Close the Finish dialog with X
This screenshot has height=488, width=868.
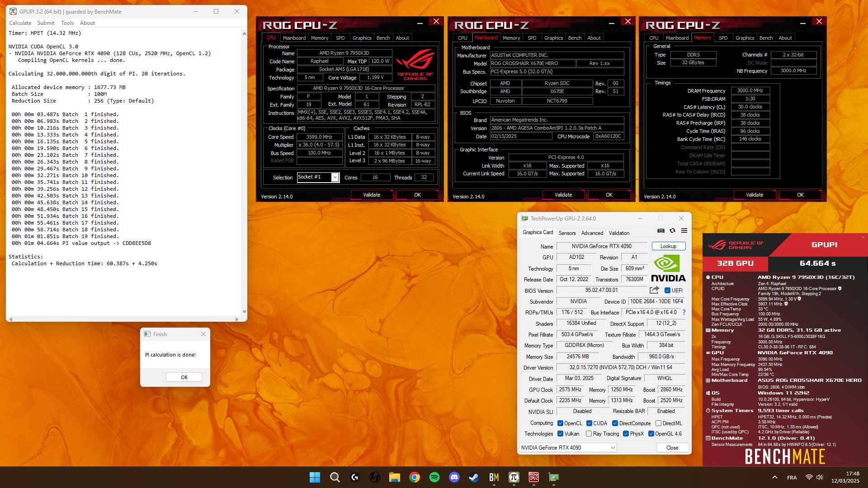coord(203,334)
